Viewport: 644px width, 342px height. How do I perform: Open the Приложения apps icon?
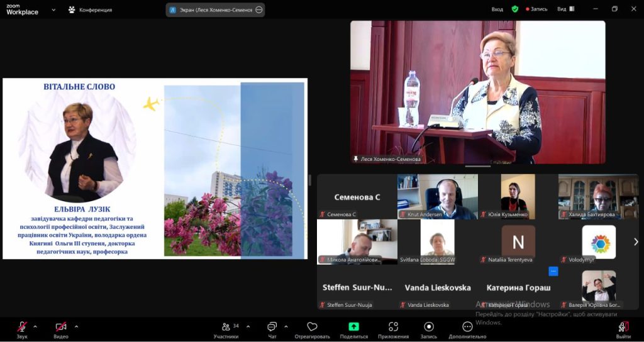tap(393, 327)
